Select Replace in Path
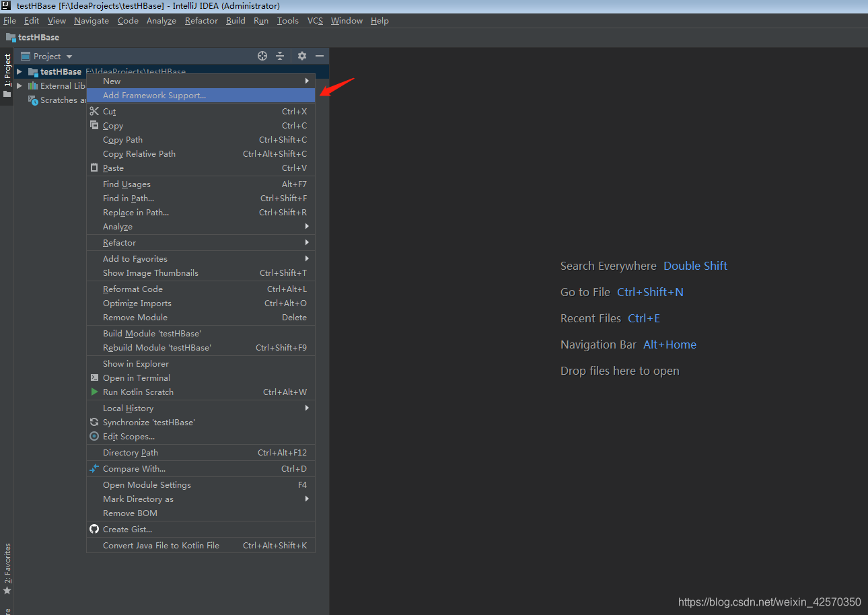Image resolution: width=868 pixels, height=615 pixels. click(x=201, y=212)
